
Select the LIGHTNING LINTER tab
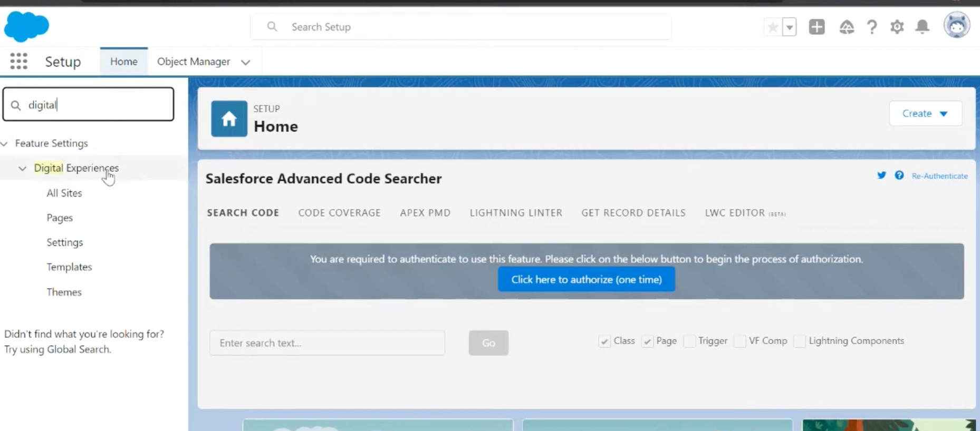point(516,213)
